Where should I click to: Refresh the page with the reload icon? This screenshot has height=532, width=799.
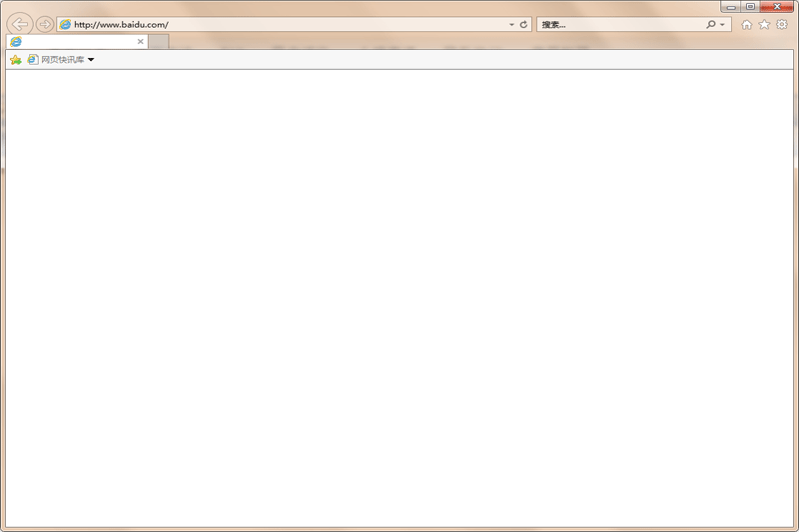pyautogui.click(x=524, y=24)
